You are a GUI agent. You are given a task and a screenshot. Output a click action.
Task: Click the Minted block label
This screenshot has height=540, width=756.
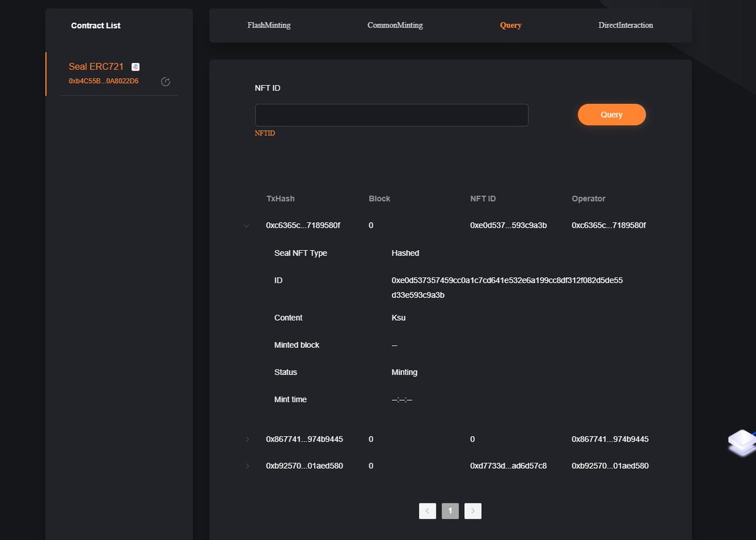(297, 345)
